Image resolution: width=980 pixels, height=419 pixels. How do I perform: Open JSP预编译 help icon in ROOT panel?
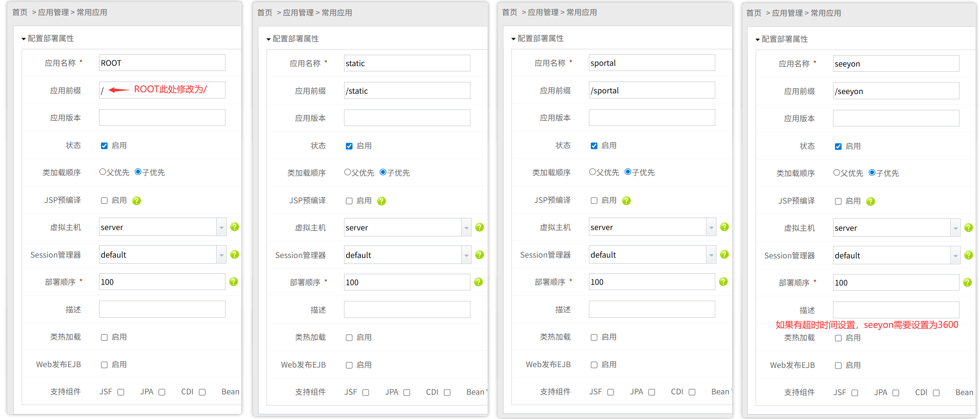coord(137,201)
